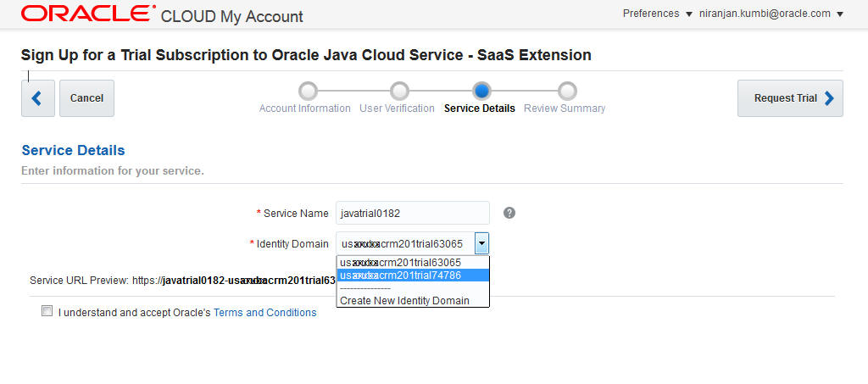Click the Oracle logo
Screen dimensions: 868x384
[88, 14]
